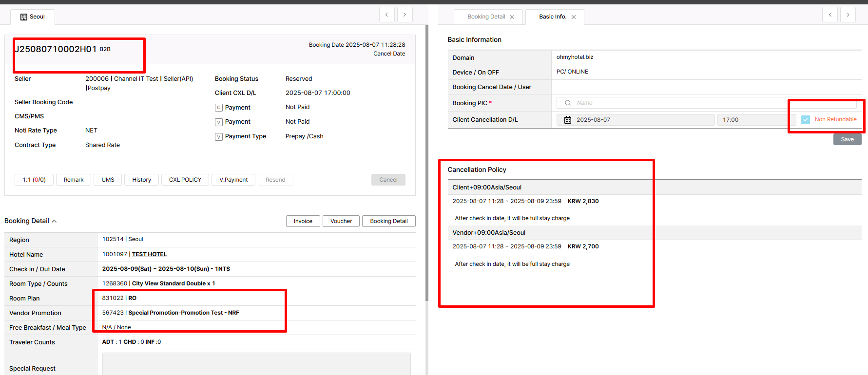The width and height of the screenshot is (868, 375).
Task: Save the basic information
Action: click(x=848, y=139)
